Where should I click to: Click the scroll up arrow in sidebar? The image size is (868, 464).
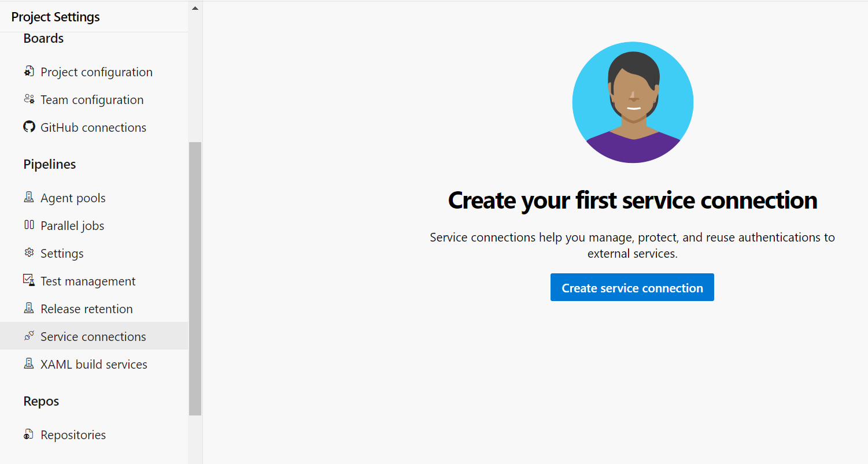pos(195,8)
